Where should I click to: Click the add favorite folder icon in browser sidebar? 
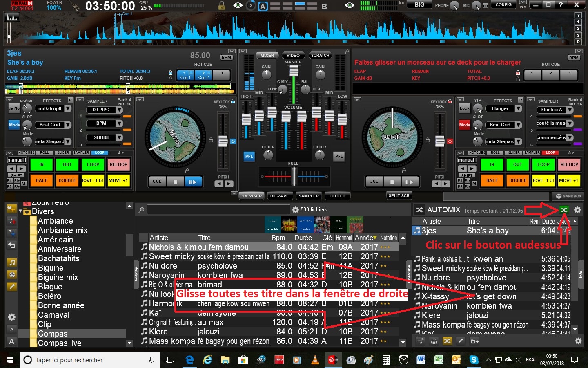[11, 209]
